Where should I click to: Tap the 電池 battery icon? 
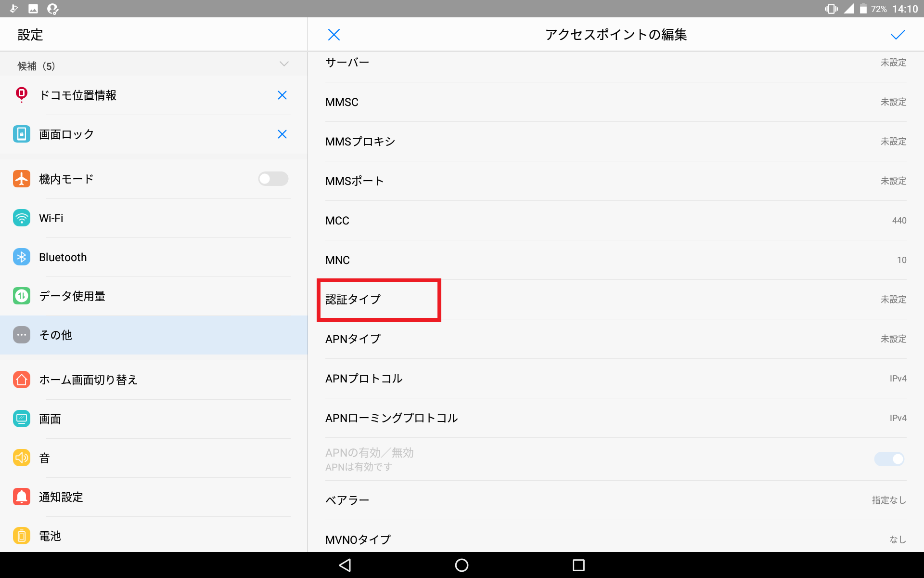click(x=22, y=536)
